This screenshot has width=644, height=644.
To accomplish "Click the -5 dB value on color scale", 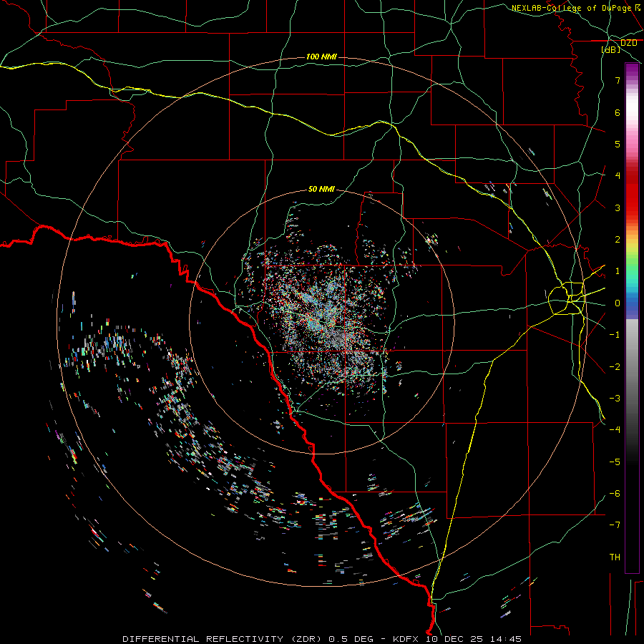I will [615, 462].
